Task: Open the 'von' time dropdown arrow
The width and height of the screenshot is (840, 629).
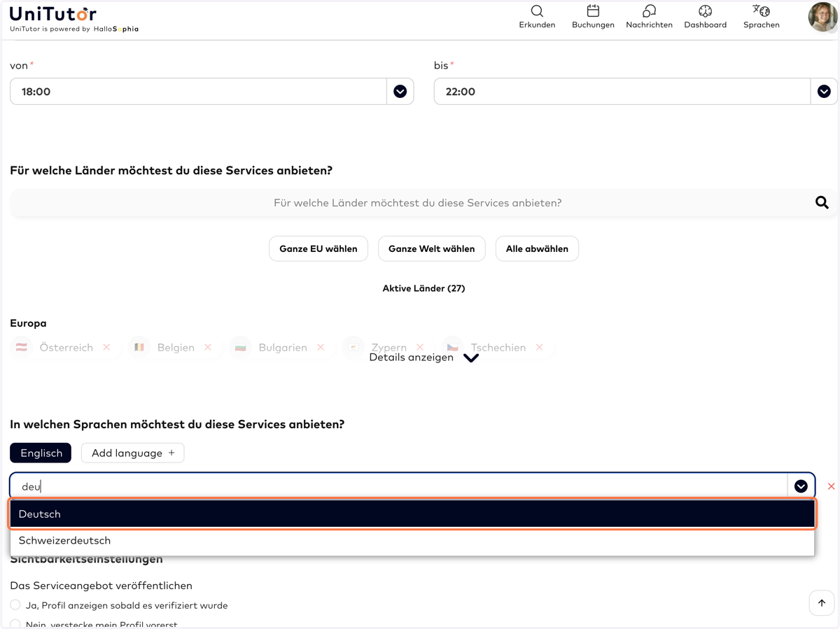Action: [x=400, y=92]
